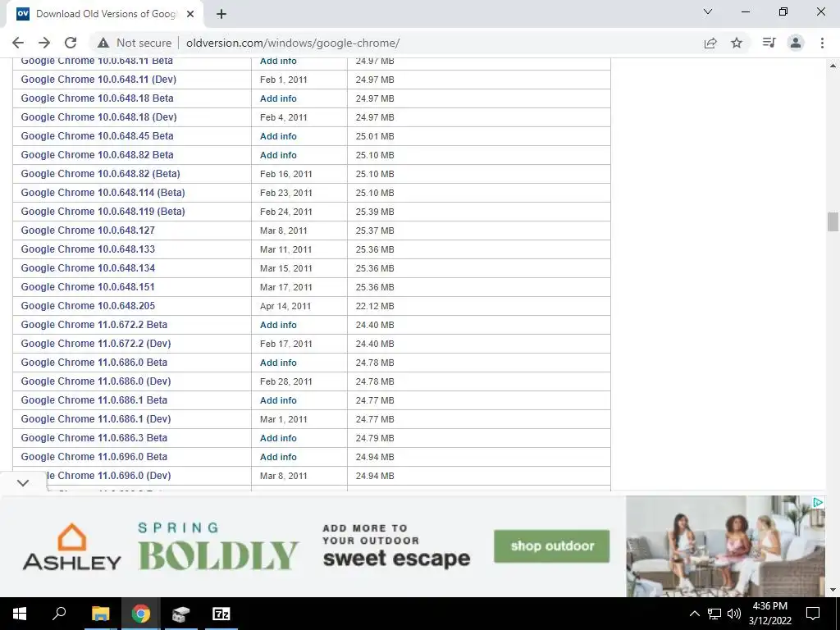Image resolution: width=840 pixels, height=630 pixels.
Task: Share this page icon in address bar
Action: point(710,43)
